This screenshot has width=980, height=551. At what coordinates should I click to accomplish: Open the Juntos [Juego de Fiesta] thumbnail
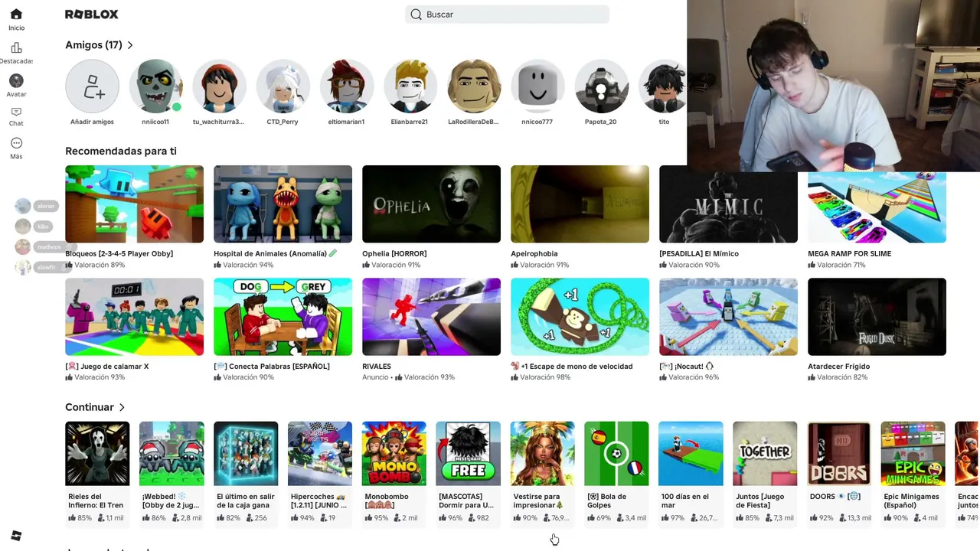(765, 454)
